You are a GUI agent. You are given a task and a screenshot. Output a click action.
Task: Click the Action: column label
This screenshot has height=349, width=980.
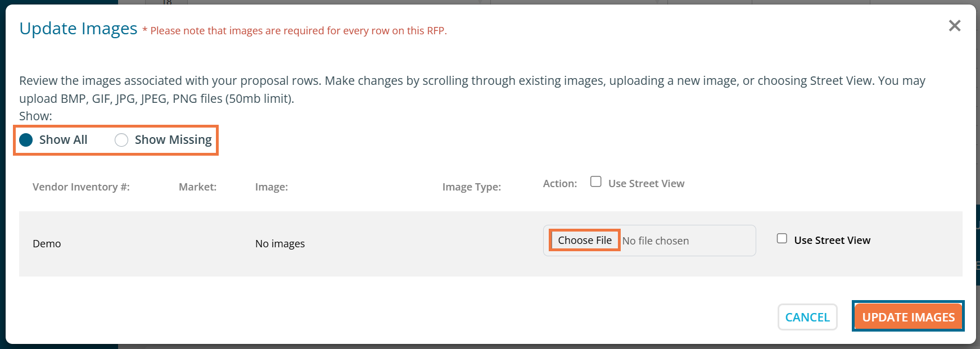pyautogui.click(x=559, y=184)
